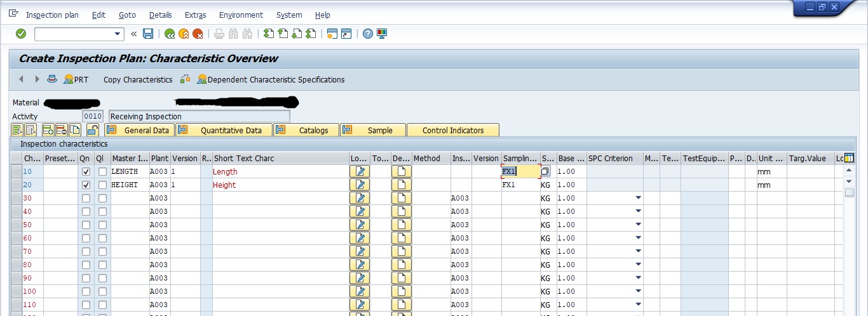
Task: Click the green Enter checkmark icon
Action: [x=21, y=34]
